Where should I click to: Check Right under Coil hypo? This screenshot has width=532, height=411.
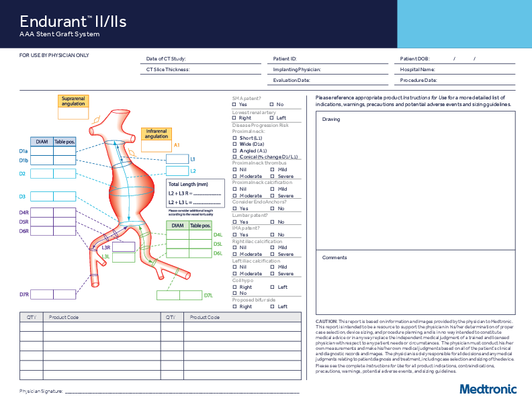(x=234, y=287)
